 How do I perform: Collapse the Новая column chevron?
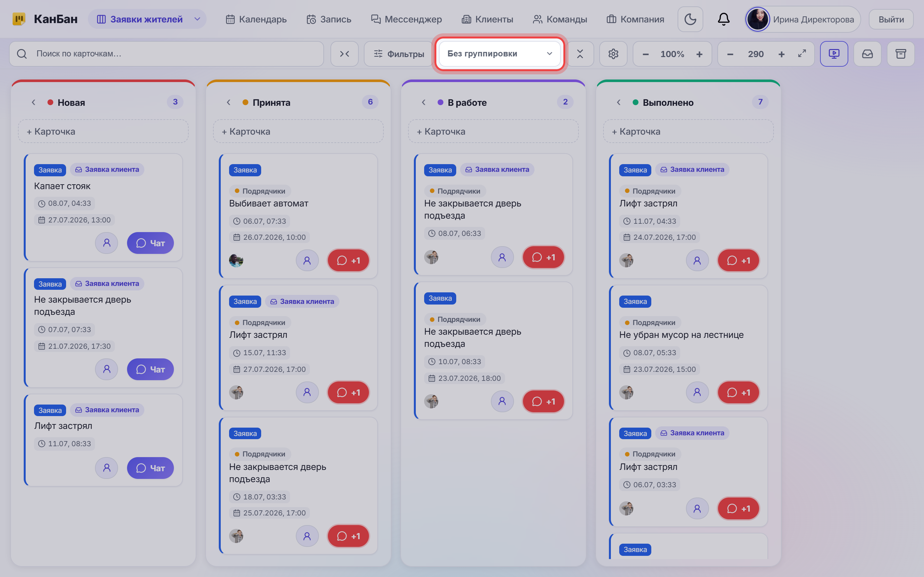click(x=34, y=102)
